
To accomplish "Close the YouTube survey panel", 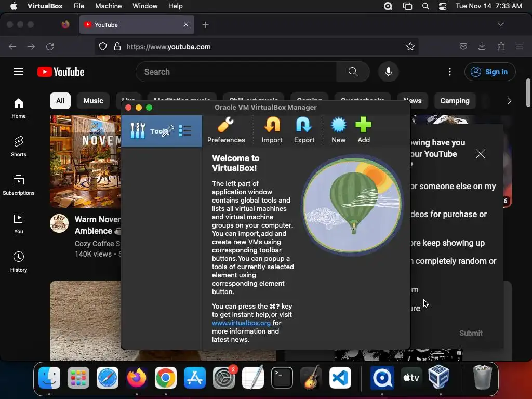I will tap(481, 154).
